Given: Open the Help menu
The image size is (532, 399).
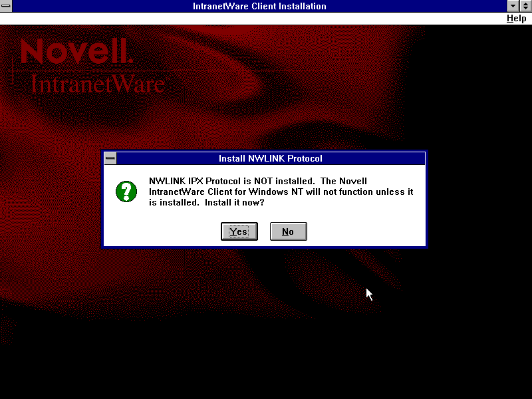Looking at the screenshot, I should click(x=516, y=19).
